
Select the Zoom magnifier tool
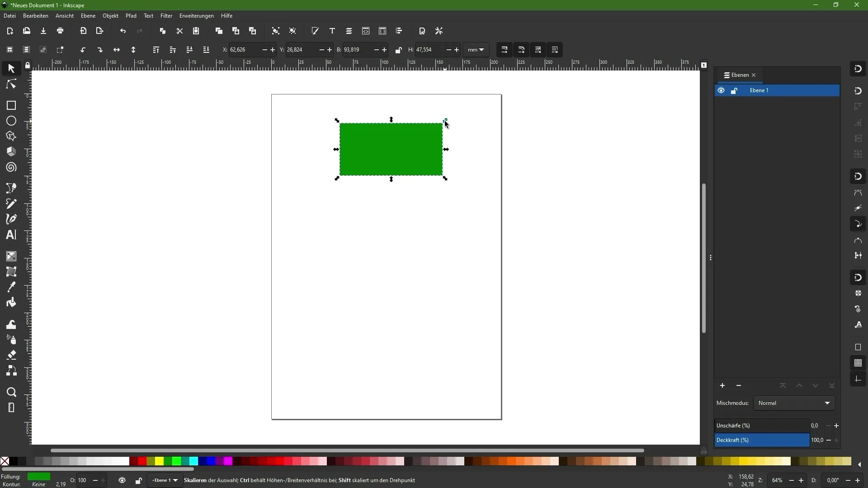click(x=11, y=392)
